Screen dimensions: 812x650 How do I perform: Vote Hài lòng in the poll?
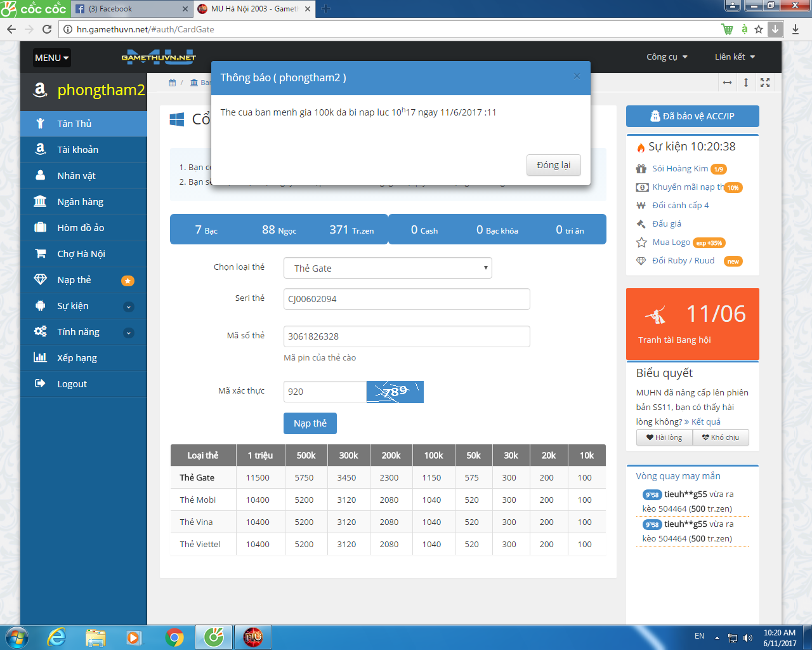coord(664,437)
